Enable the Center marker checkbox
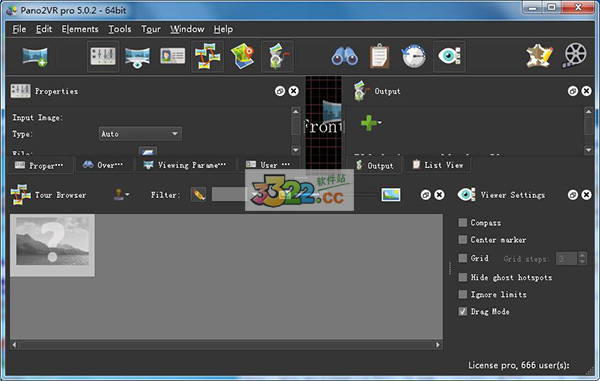The height and width of the screenshot is (381, 600). (463, 239)
